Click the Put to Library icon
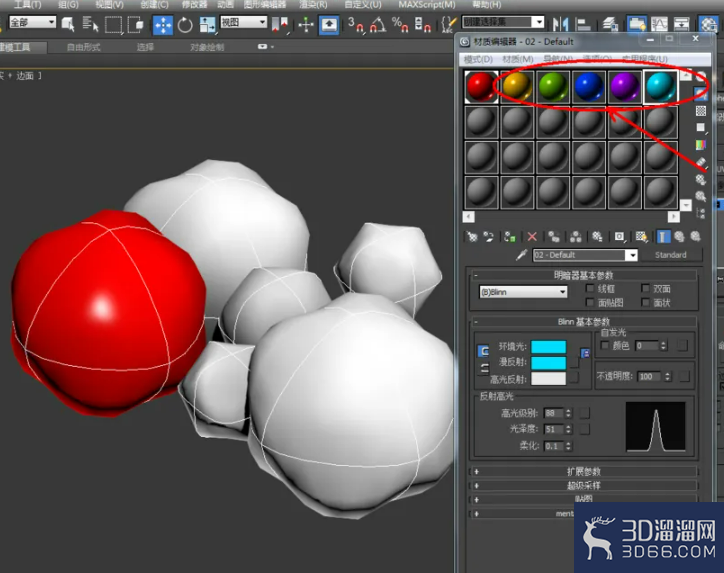This screenshot has width=724, height=573. [x=597, y=237]
